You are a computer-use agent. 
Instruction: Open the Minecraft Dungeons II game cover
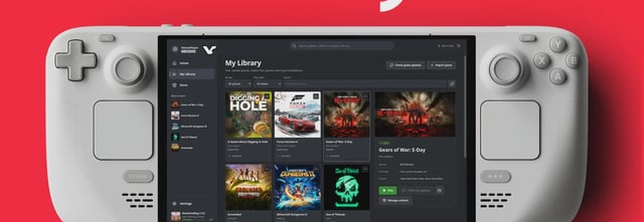click(298, 187)
